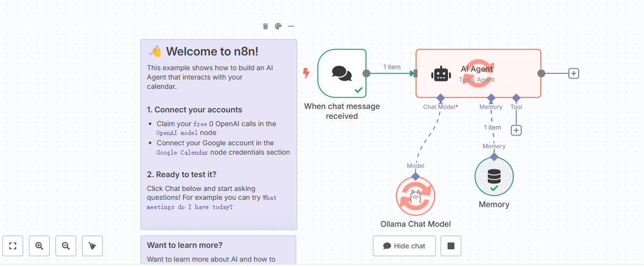Add a tool via the Tool plus
This screenshot has height=267, width=644.
[516, 131]
